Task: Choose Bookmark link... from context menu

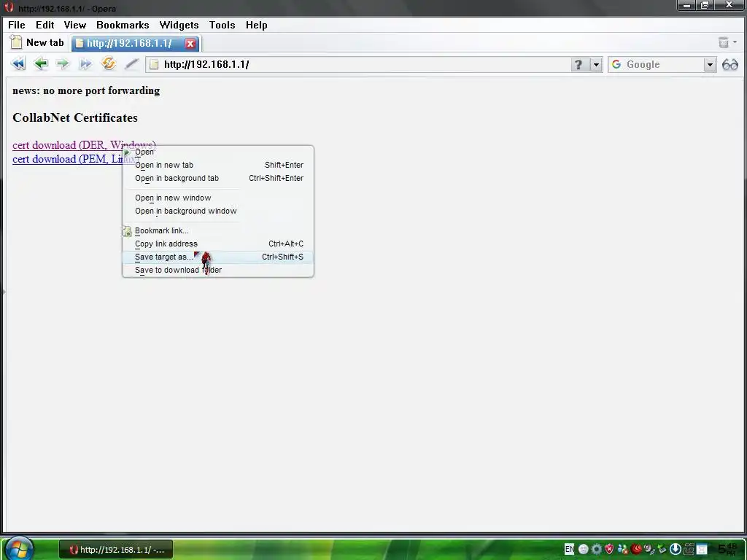Action: click(217, 230)
